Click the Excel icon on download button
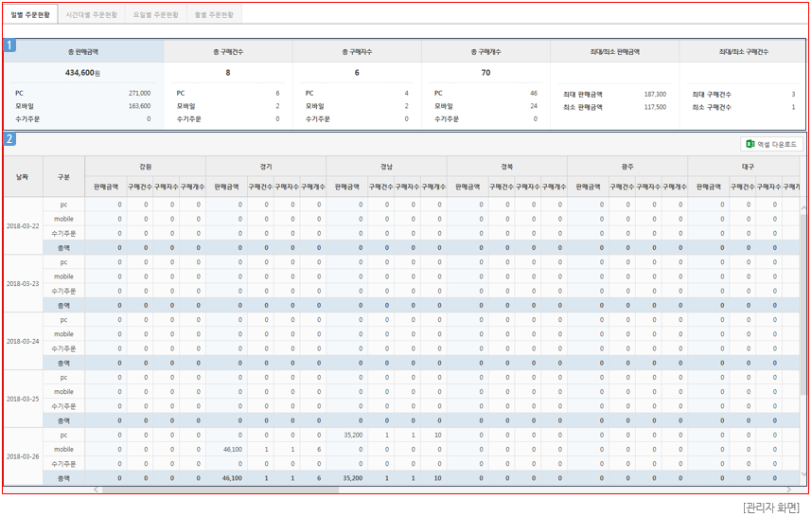 click(x=750, y=145)
